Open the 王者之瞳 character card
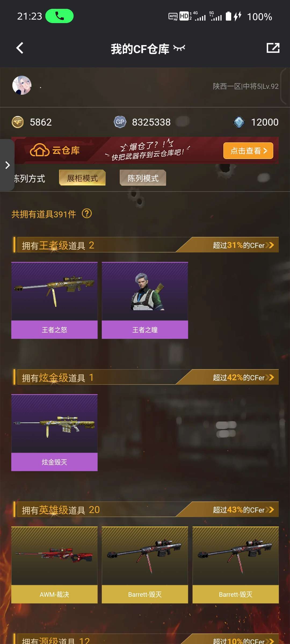 pos(145,300)
